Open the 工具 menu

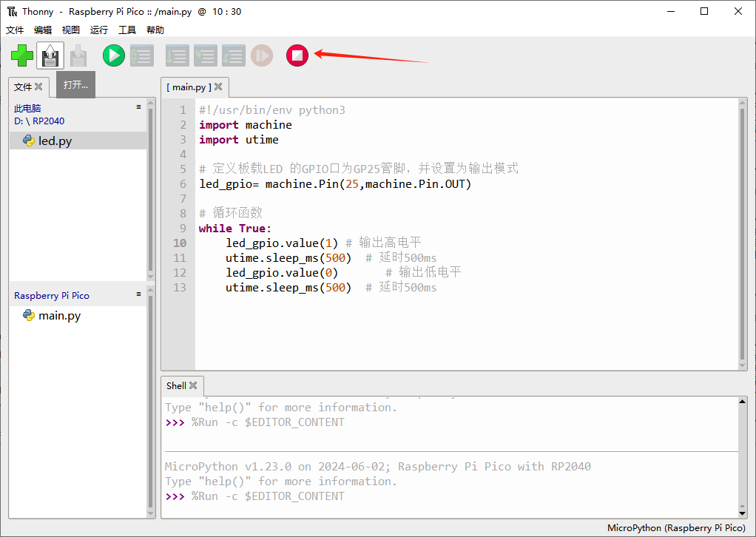(127, 30)
